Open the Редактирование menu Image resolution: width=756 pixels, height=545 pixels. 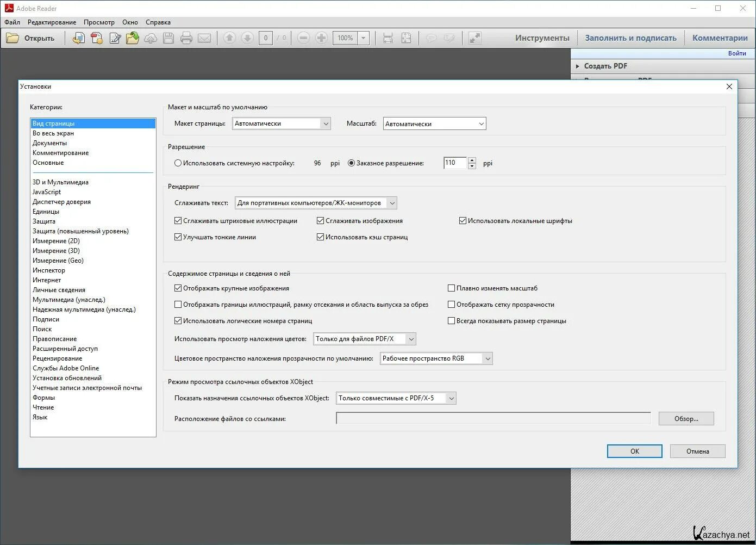[x=52, y=22]
